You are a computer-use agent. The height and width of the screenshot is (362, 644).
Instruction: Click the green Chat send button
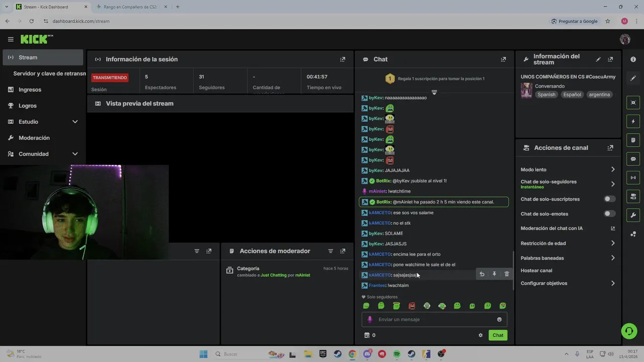pyautogui.click(x=498, y=335)
